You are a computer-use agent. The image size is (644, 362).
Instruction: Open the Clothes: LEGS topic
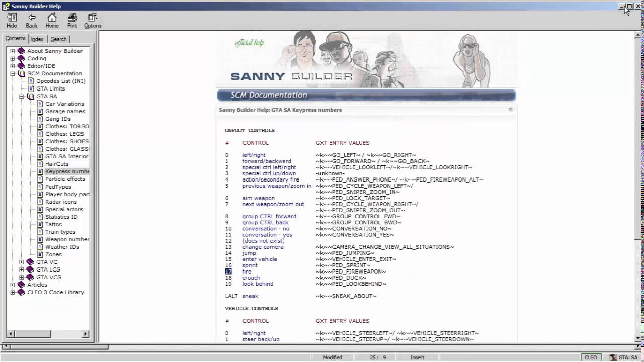64,134
